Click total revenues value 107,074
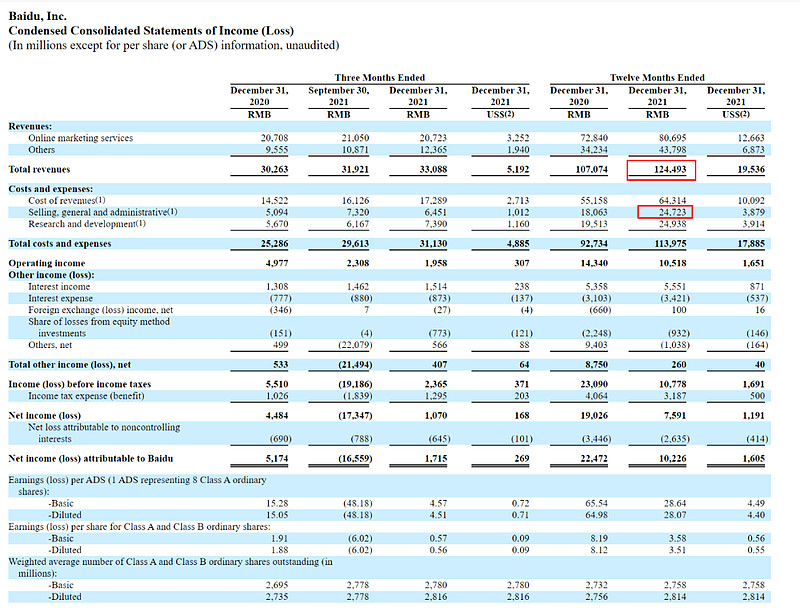800x608 pixels. (591, 169)
